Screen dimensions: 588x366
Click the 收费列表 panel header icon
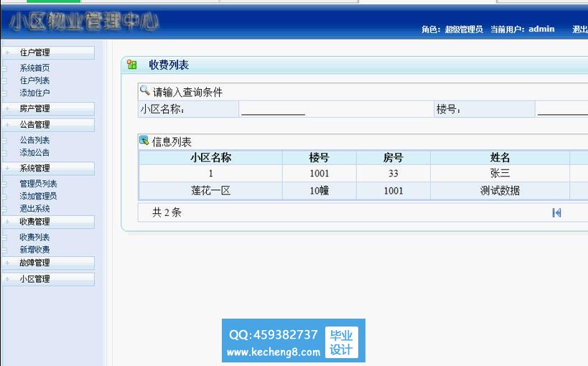132,65
